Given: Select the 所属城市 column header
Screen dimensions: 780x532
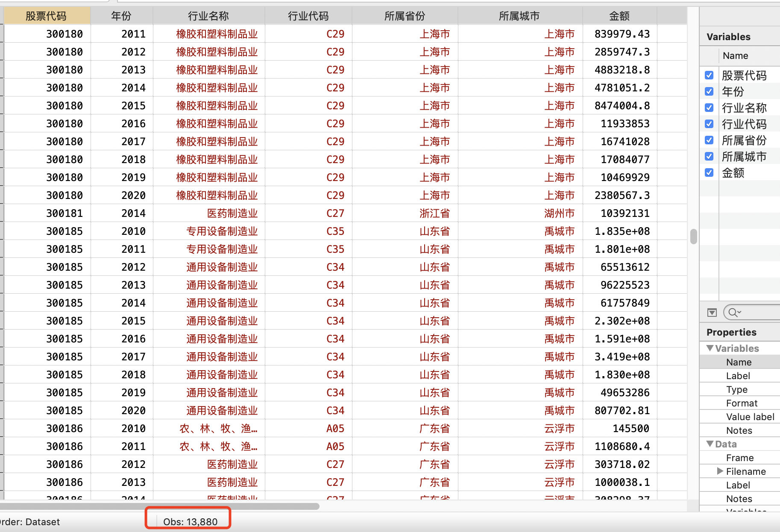Looking at the screenshot, I should coord(520,16).
